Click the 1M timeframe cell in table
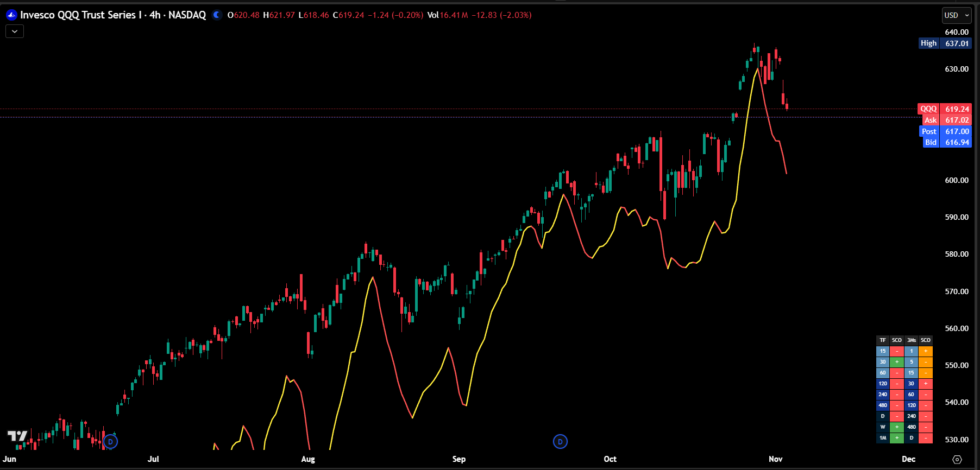Viewport: 980px width, 470px height. (883, 438)
